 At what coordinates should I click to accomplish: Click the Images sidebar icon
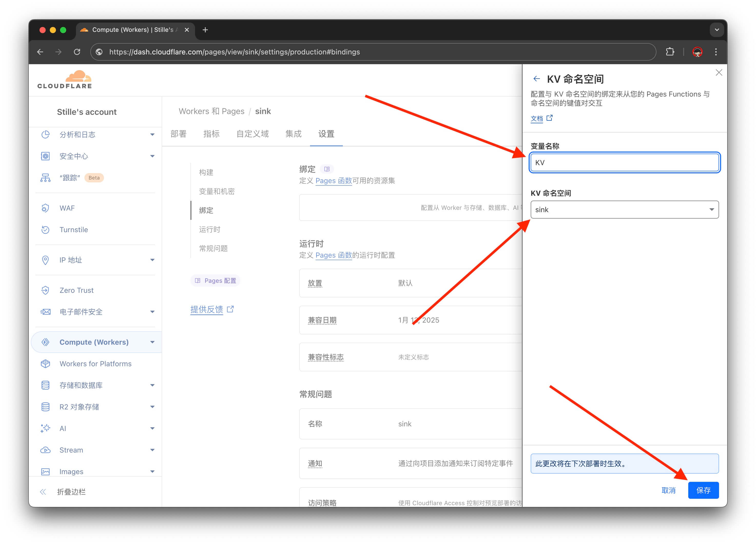click(45, 472)
